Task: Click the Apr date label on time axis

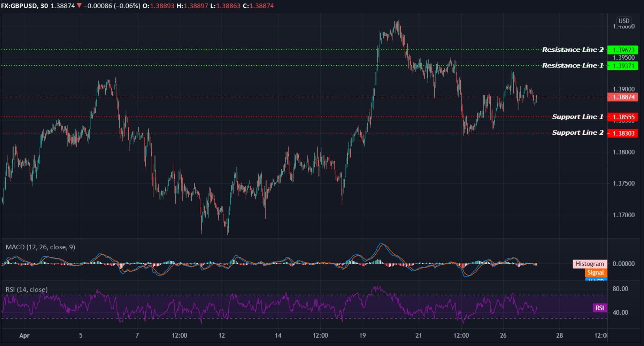Action: 24,336
